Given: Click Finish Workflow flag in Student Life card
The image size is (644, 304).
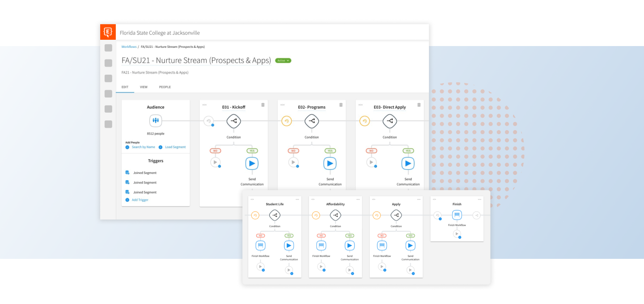Looking at the screenshot, I should tap(260, 245).
